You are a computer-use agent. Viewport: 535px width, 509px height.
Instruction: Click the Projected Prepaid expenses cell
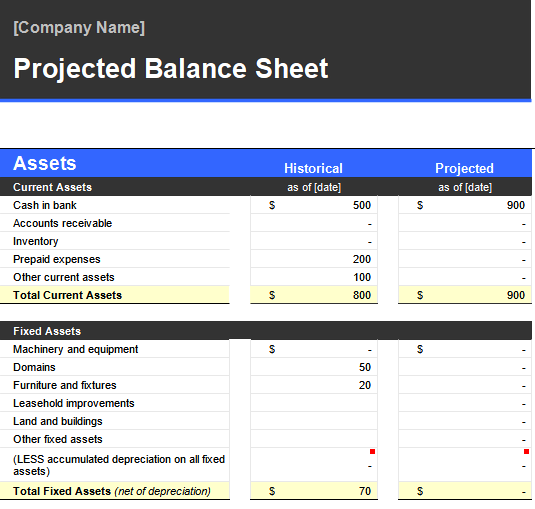pos(465,259)
